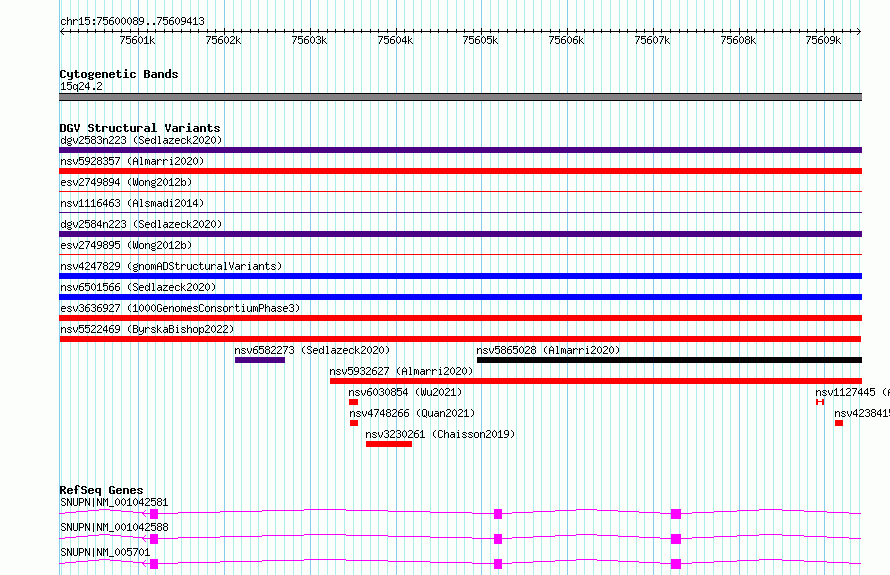Screen dimensions: 890x575
Task: Click the small red box under nsv4748266
Action: click(x=354, y=423)
